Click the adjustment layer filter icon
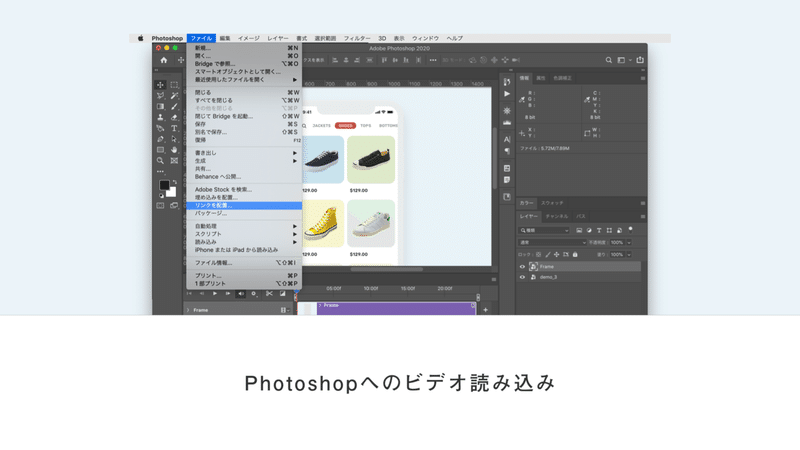The width and height of the screenshot is (800, 450). pyautogui.click(x=589, y=231)
